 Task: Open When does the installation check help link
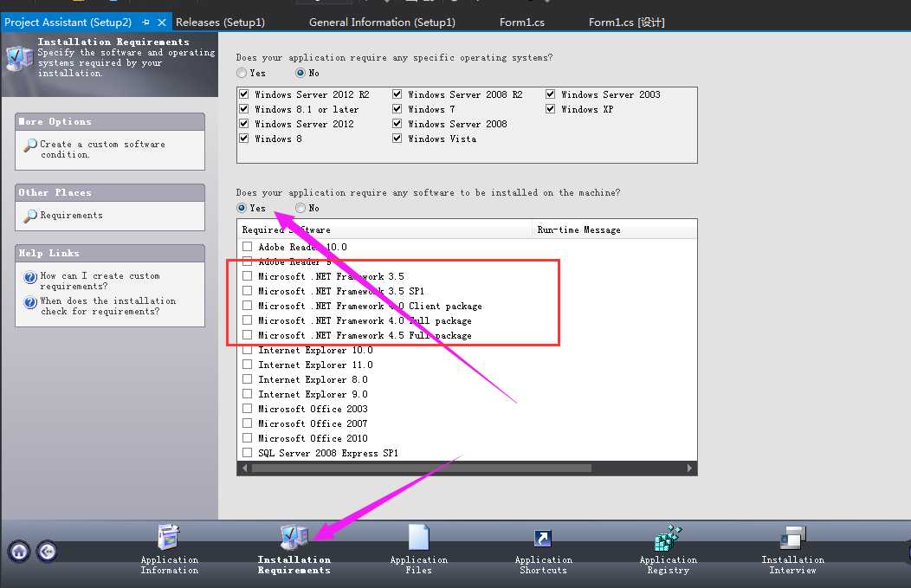point(108,307)
